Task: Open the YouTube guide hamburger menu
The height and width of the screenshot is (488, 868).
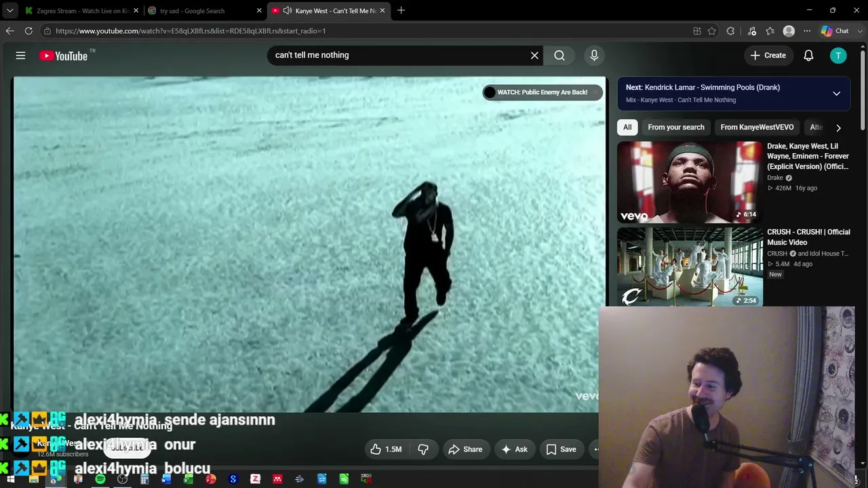Action: coord(20,56)
